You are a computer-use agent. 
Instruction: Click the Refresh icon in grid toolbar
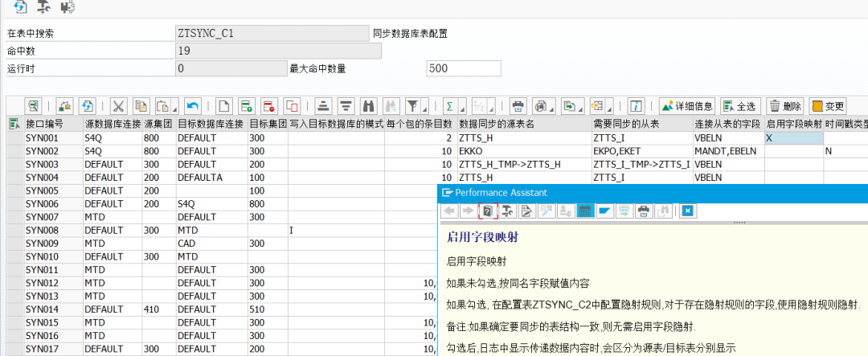(x=87, y=106)
